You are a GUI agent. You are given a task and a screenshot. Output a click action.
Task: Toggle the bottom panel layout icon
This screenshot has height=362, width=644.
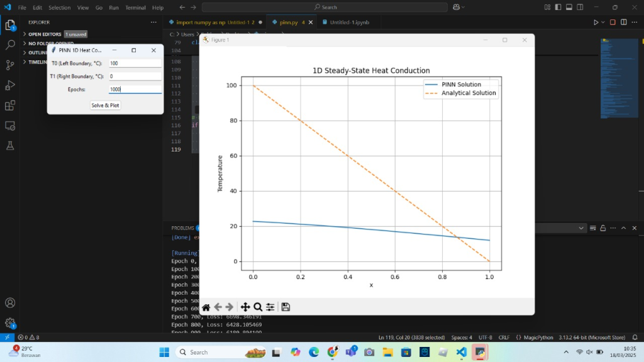[x=569, y=8]
